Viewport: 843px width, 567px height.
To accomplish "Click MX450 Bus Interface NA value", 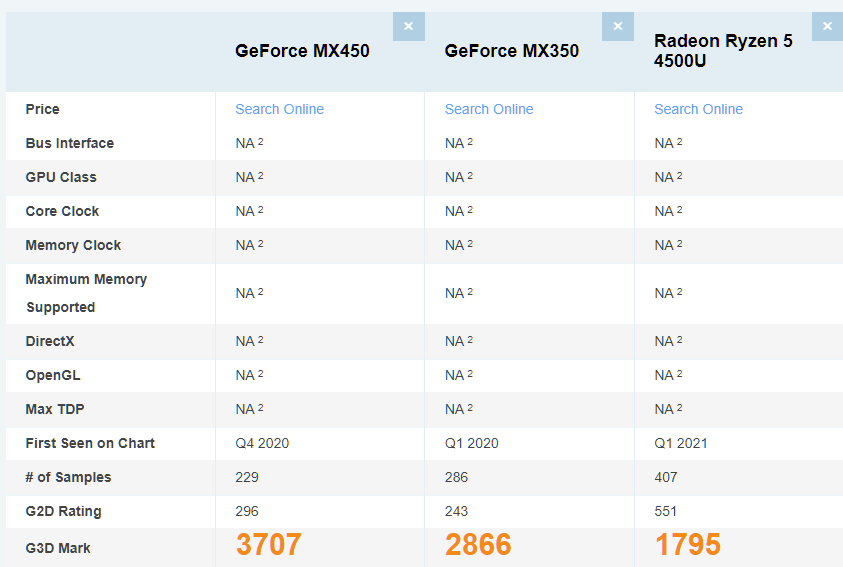I will 249,143.
